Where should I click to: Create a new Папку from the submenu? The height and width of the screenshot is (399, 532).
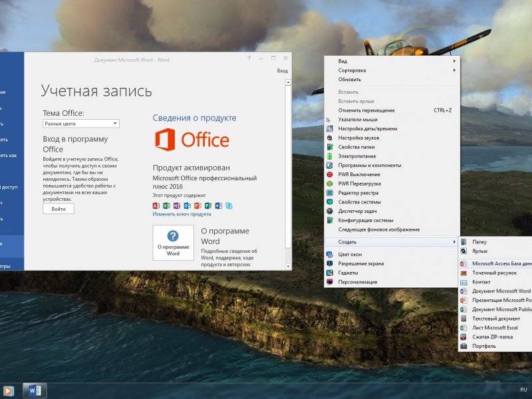tap(495, 242)
